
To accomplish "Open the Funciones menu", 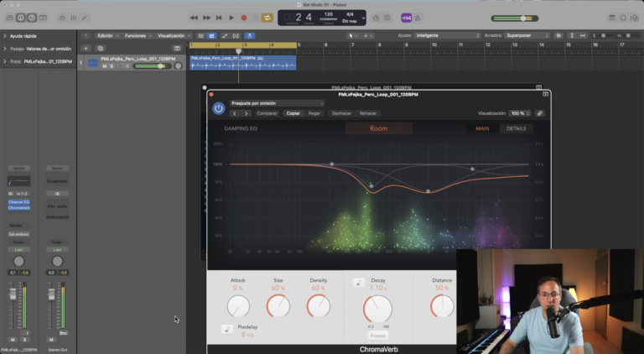I will [x=138, y=36].
